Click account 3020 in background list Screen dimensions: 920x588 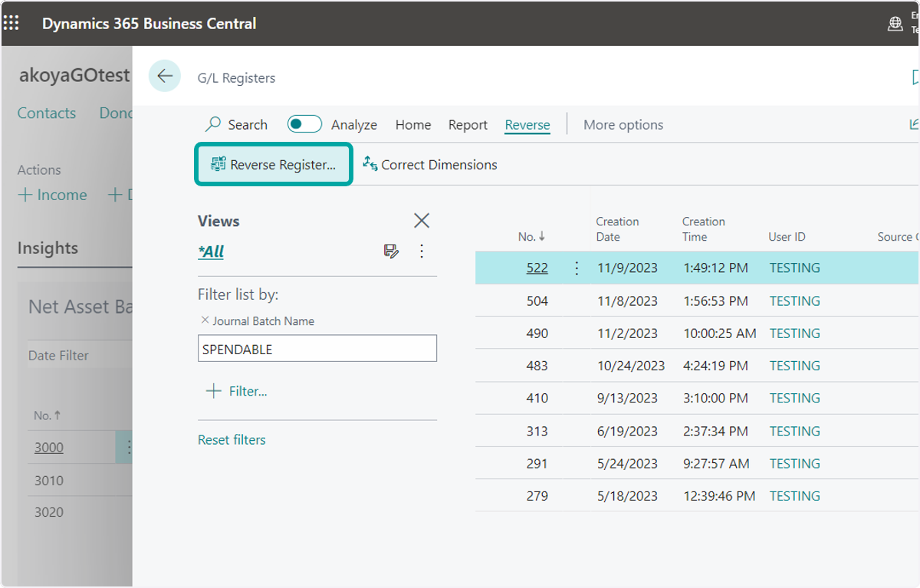[49, 511]
